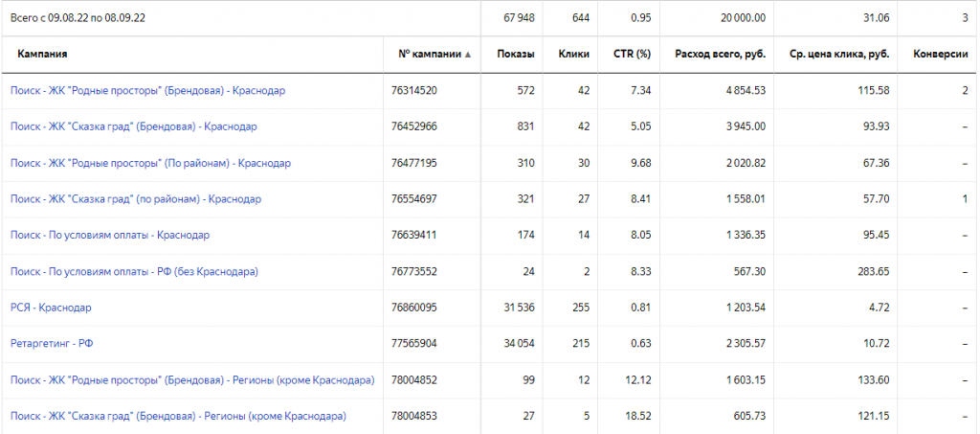This screenshot has height=434, width=980.
Task: Open the Ретаргетинг - РФ campaign
Action: (53, 344)
